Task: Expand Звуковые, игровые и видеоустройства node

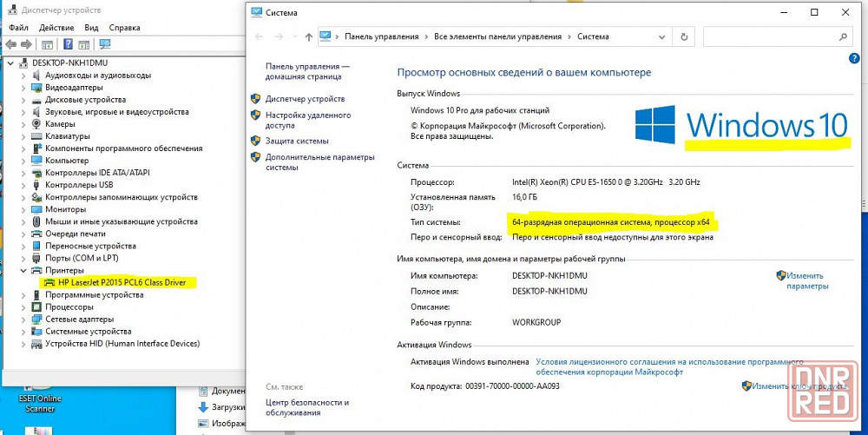Action: [x=23, y=112]
